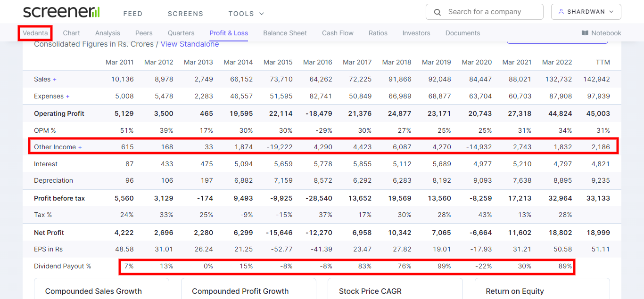Expand the Expenses row details

67,96
